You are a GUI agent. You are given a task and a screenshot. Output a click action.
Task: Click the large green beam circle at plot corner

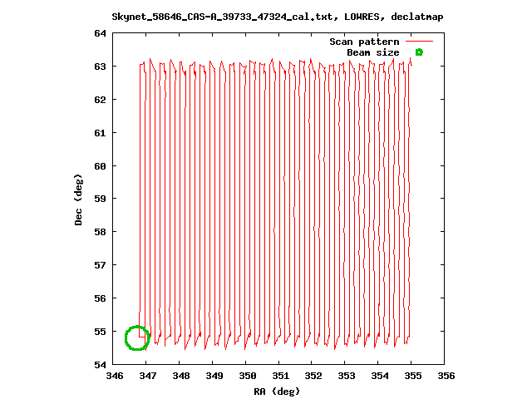(137, 338)
